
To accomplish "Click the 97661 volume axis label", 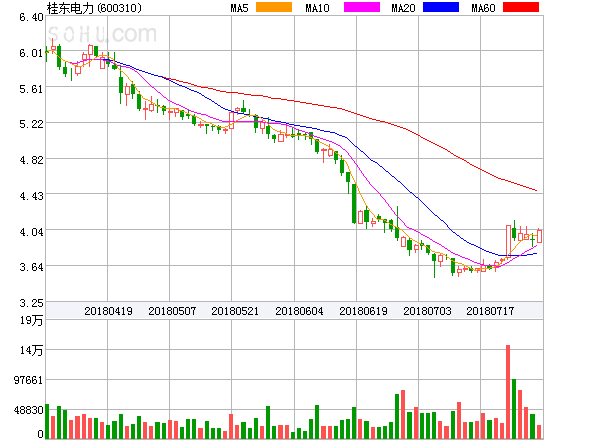I will 28,380.
